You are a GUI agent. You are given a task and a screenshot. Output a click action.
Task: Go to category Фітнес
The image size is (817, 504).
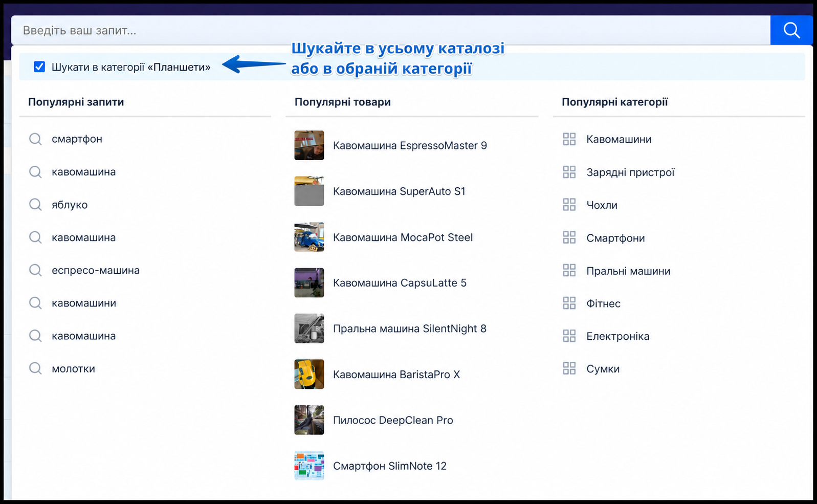[603, 303]
